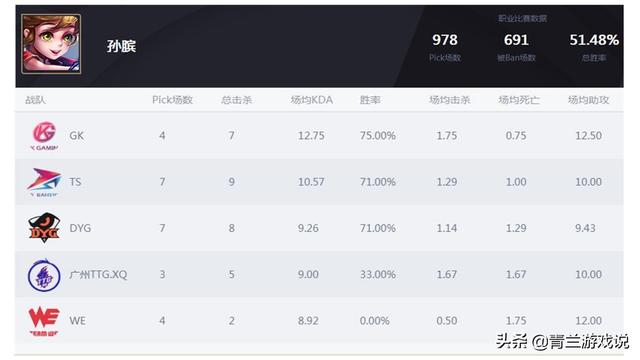The height and width of the screenshot is (360, 640).
Task: Click the TS team logo
Action: (x=44, y=182)
